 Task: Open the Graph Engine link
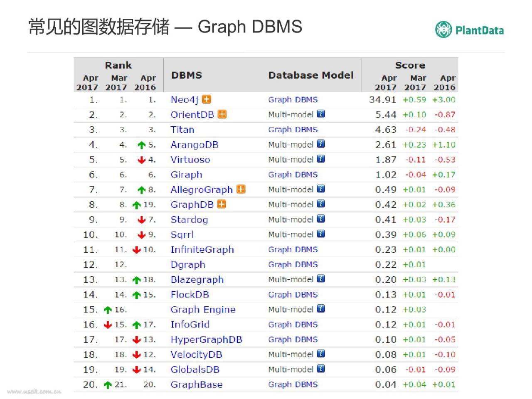(x=203, y=310)
